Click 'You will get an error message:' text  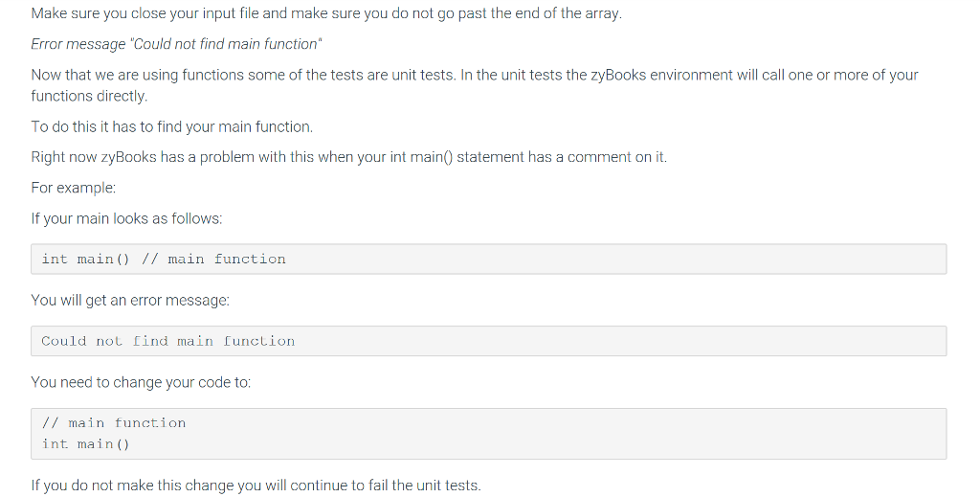tap(130, 301)
